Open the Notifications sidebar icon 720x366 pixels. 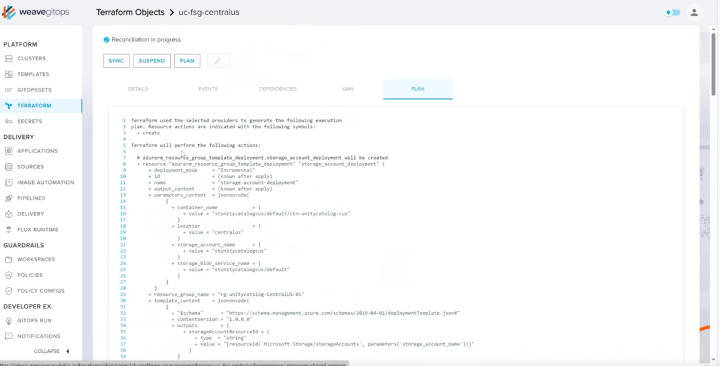pos(9,336)
